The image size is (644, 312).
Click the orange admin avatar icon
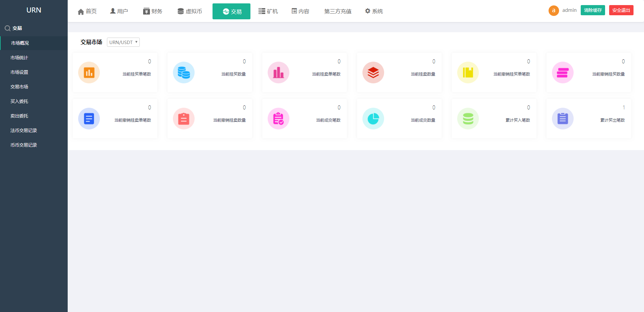(554, 11)
